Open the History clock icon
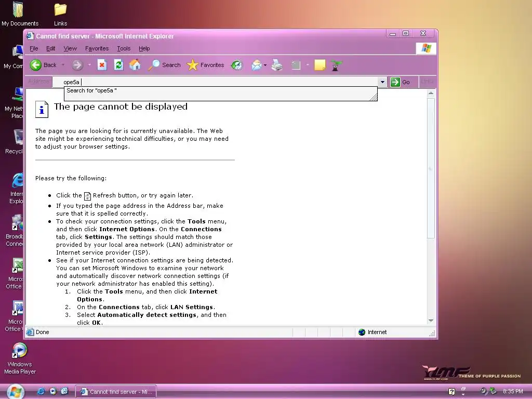This screenshot has height=399, width=532. pyautogui.click(x=237, y=65)
